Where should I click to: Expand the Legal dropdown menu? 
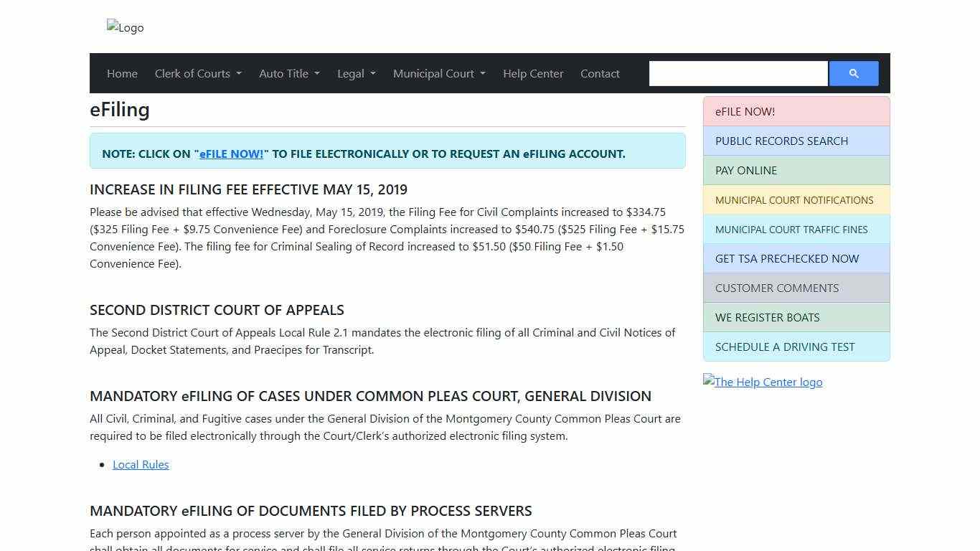(356, 73)
